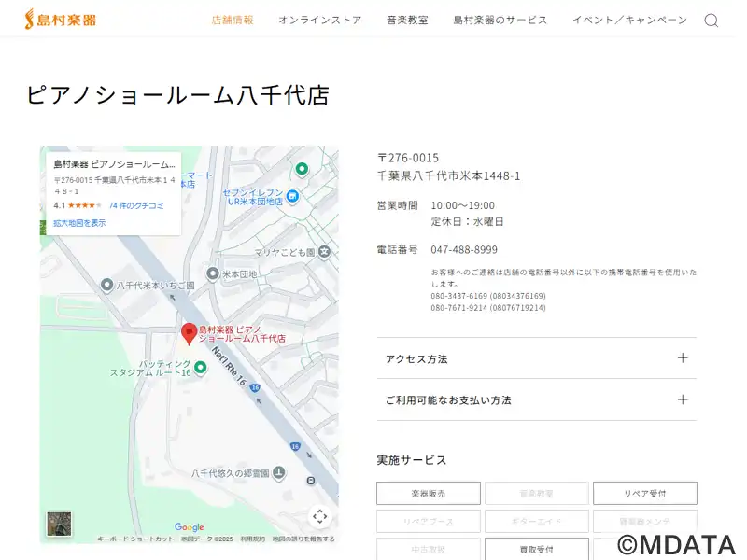Open the 74 件のクチコミ reviews link
Viewport: 747px width, 560px height.
[136, 205]
